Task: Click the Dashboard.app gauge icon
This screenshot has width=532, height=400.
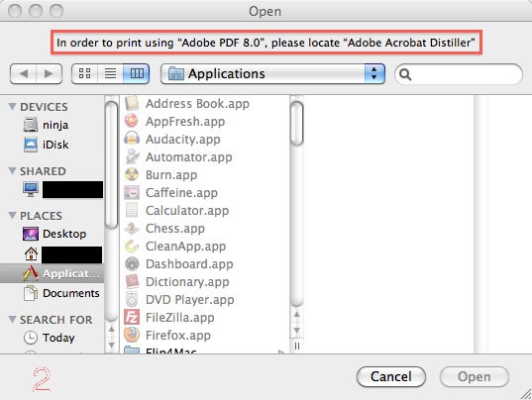Action: click(132, 263)
